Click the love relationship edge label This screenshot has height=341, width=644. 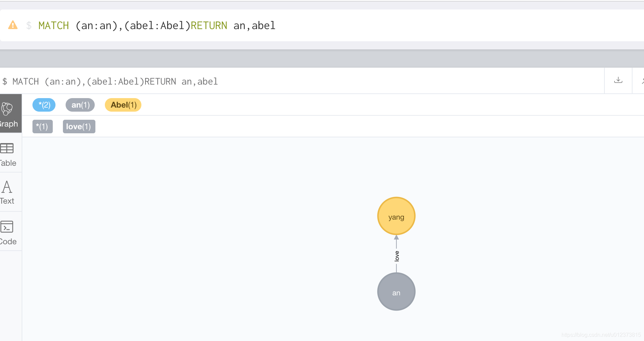pos(397,256)
